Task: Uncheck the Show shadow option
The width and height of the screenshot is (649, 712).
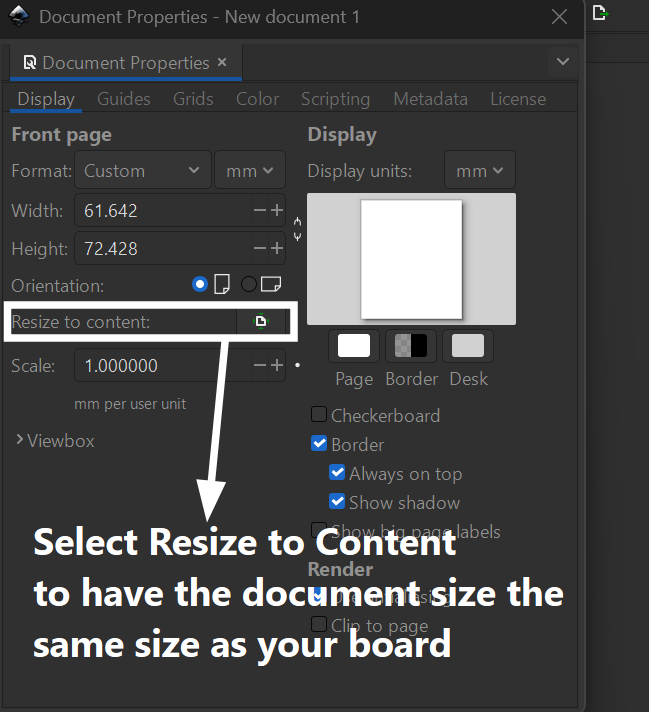Action: 337,502
